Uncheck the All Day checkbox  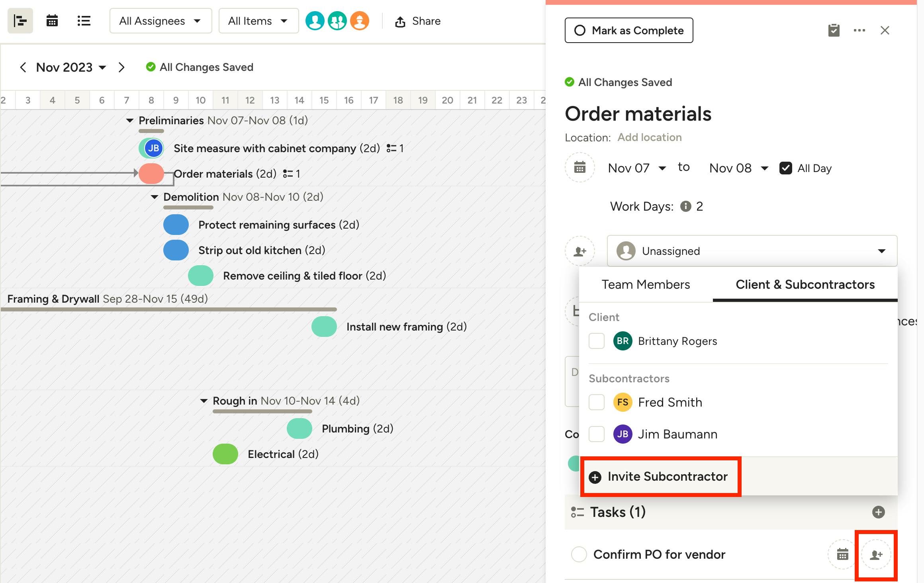(785, 168)
